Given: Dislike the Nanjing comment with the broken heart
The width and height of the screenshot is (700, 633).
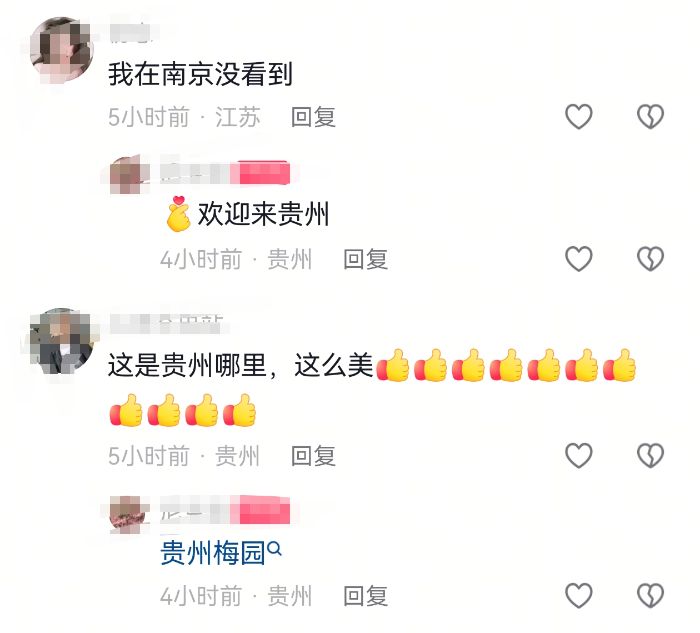Looking at the screenshot, I should click(650, 117).
